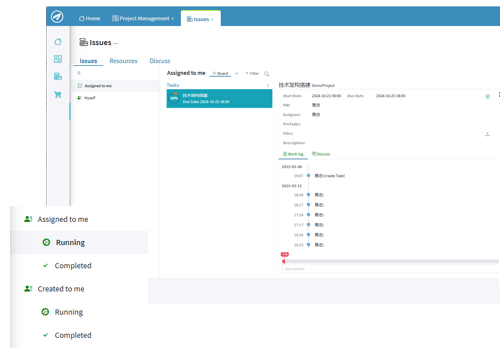The image size is (500, 360).
Task: Open the Tasks column three-dot menu
Action: pyautogui.click(x=268, y=85)
